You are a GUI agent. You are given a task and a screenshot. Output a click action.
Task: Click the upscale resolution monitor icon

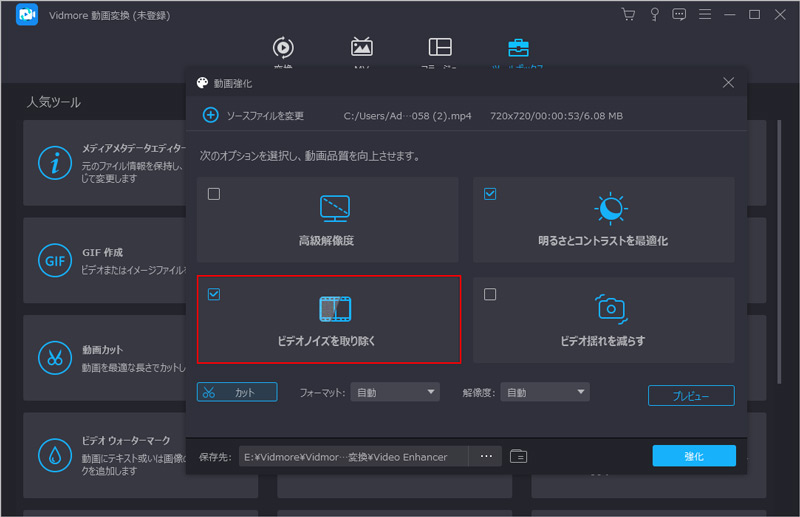335,208
